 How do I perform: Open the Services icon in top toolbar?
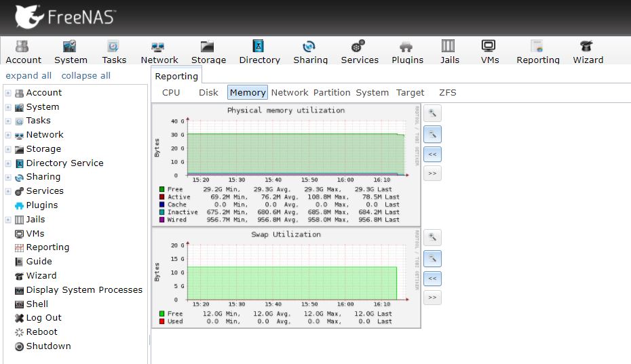click(360, 52)
